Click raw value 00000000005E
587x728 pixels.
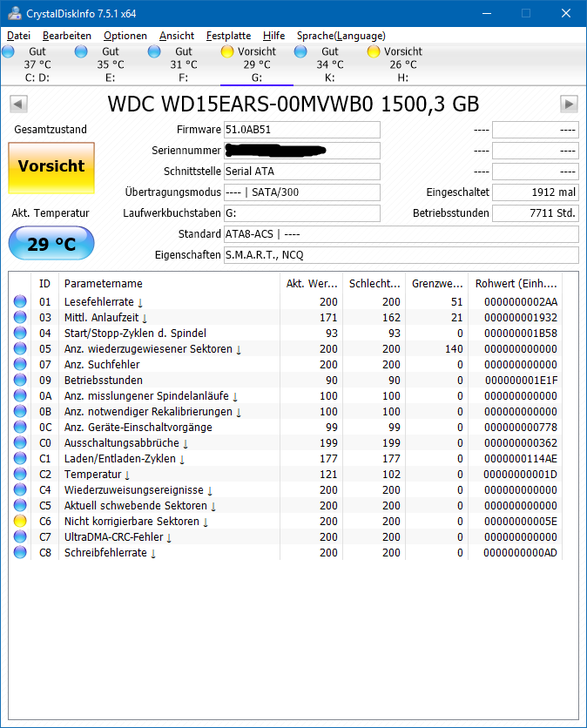click(x=521, y=522)
